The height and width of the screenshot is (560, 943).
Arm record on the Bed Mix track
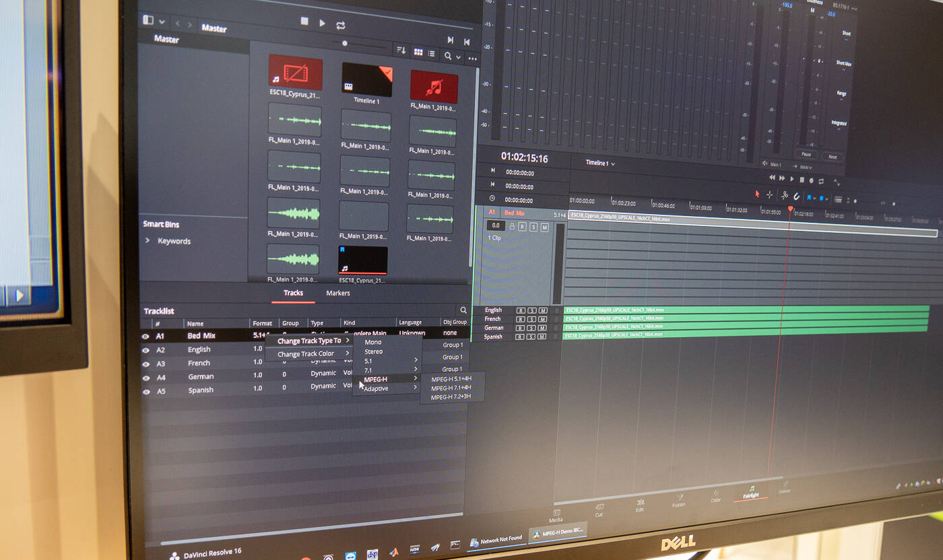pos(522,227)
